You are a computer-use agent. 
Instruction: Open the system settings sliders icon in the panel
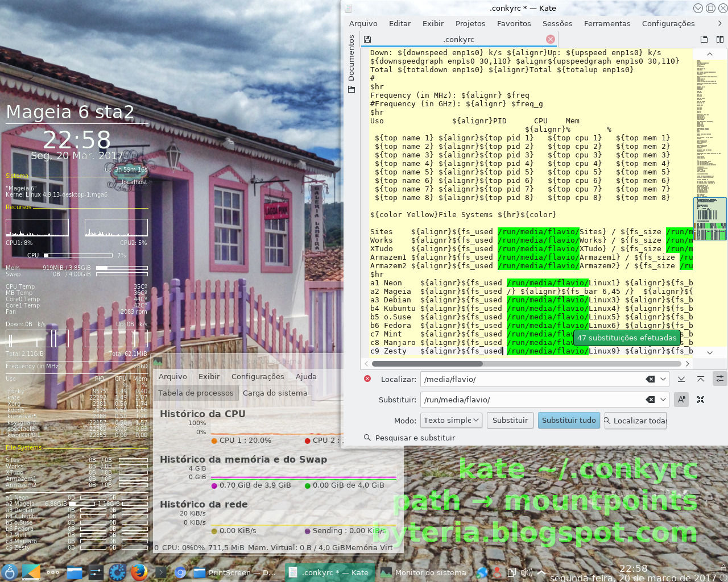(96, 572)
